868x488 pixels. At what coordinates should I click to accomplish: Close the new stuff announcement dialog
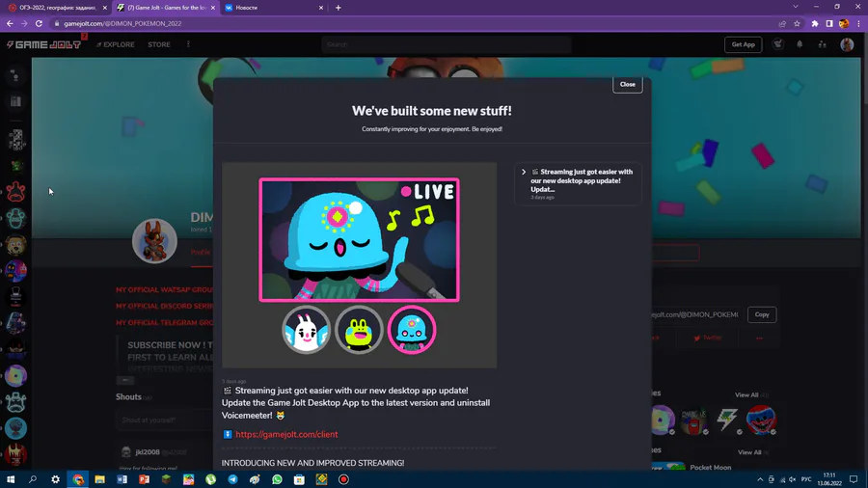627,84
